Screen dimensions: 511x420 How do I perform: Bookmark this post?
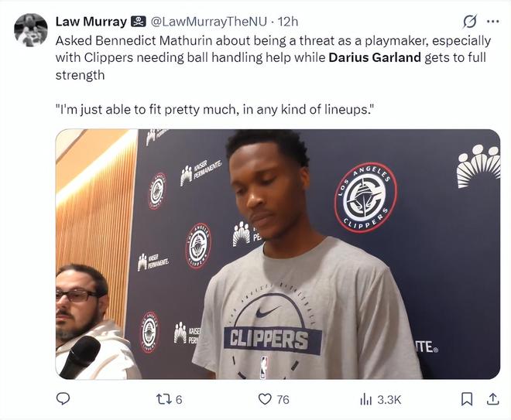(467, 399)
